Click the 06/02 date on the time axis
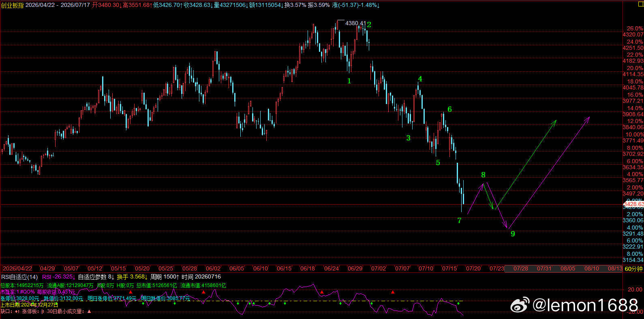The image size is (644, 319). coord(213,268)
